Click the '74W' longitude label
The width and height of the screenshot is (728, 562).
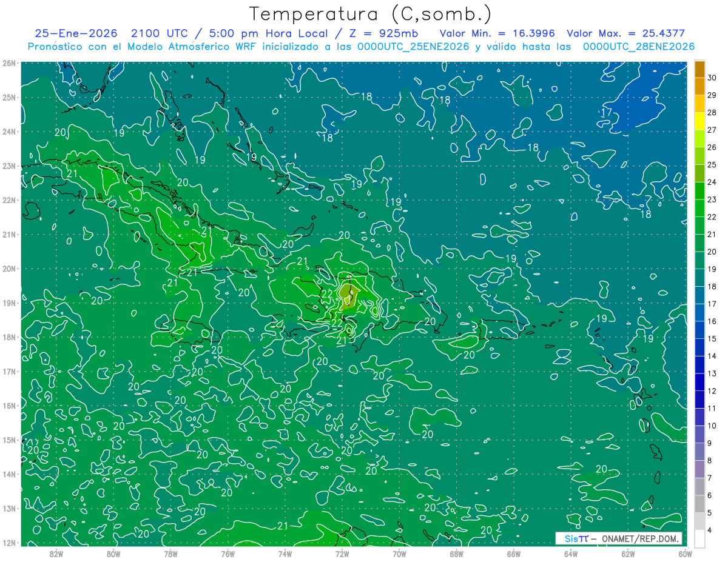coord(285,553)
